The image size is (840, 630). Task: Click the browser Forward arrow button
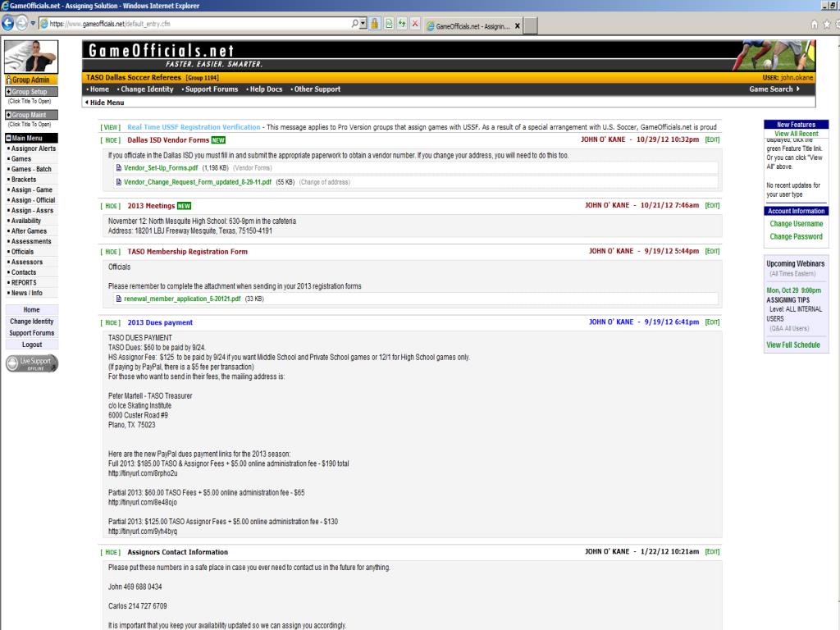21,24
